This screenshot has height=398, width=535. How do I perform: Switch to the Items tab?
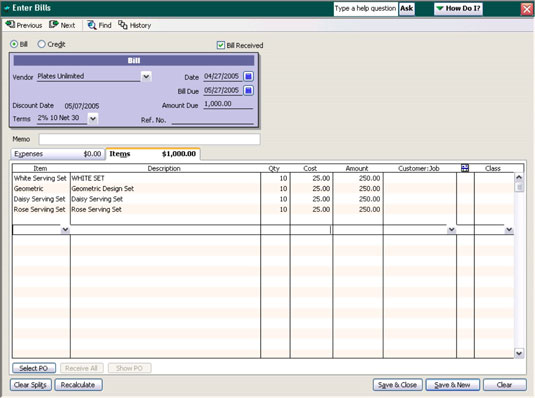[153, 154]
